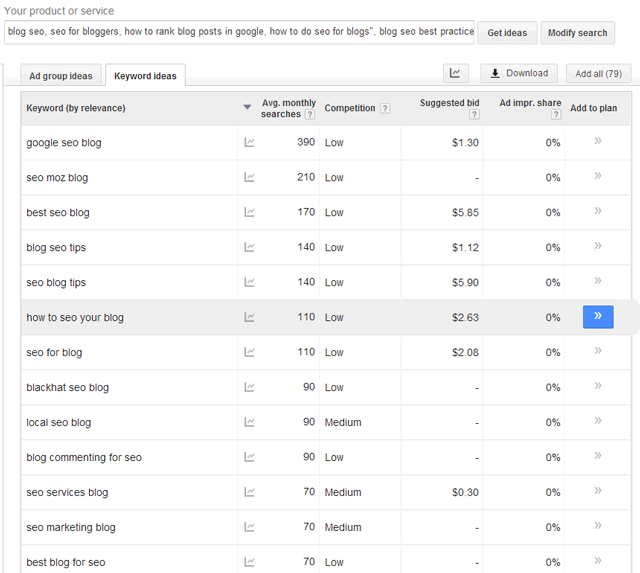Add seo marketing blog to plan
Image resolution: width=640 pixels, height=573 pixels.
click(598, 525)
